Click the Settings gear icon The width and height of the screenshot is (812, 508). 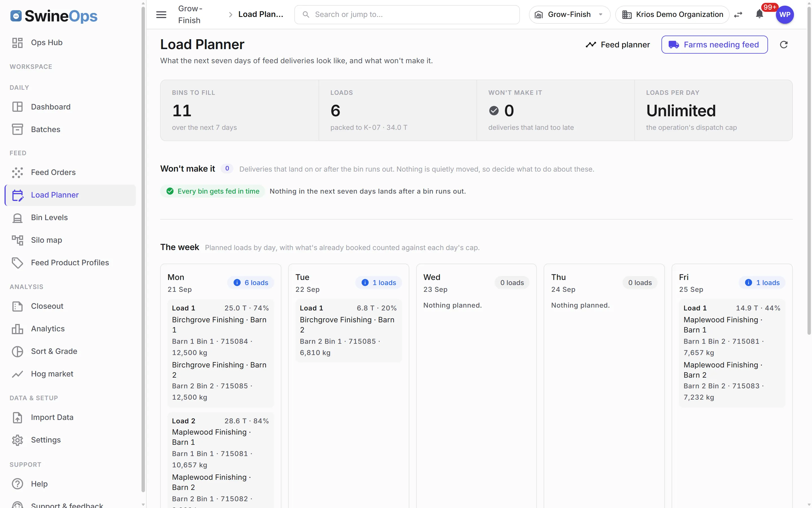(x=17, y=440)
